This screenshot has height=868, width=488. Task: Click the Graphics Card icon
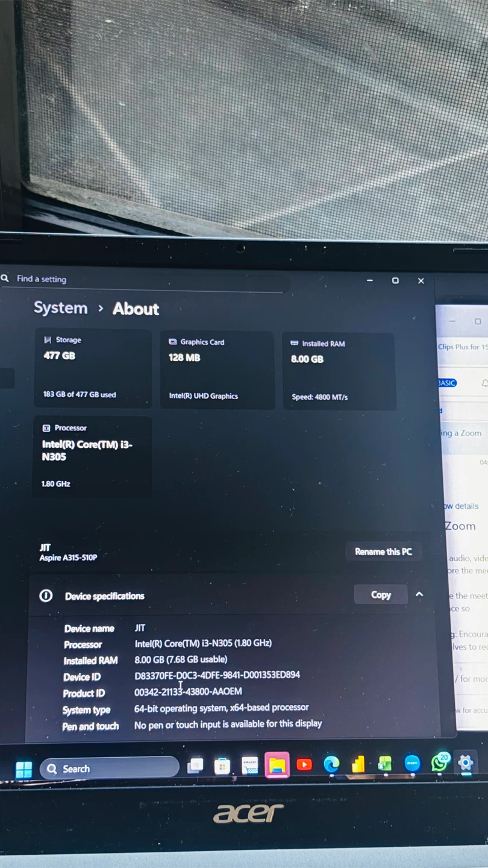[173, 342]
